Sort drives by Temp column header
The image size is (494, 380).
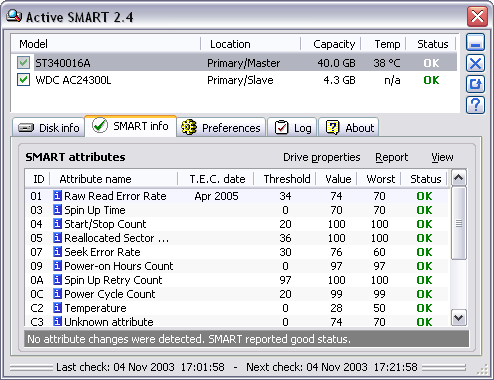tap(383, 44)
